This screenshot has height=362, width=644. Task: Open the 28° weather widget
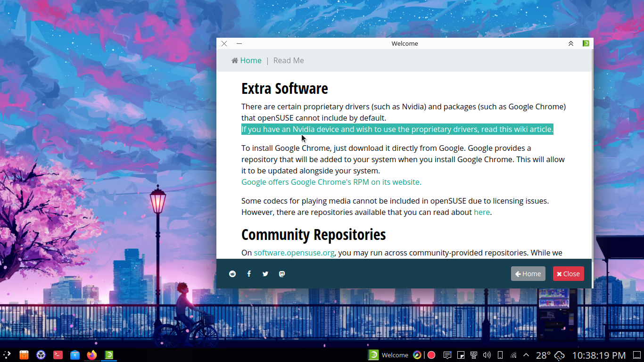point(550,355)
